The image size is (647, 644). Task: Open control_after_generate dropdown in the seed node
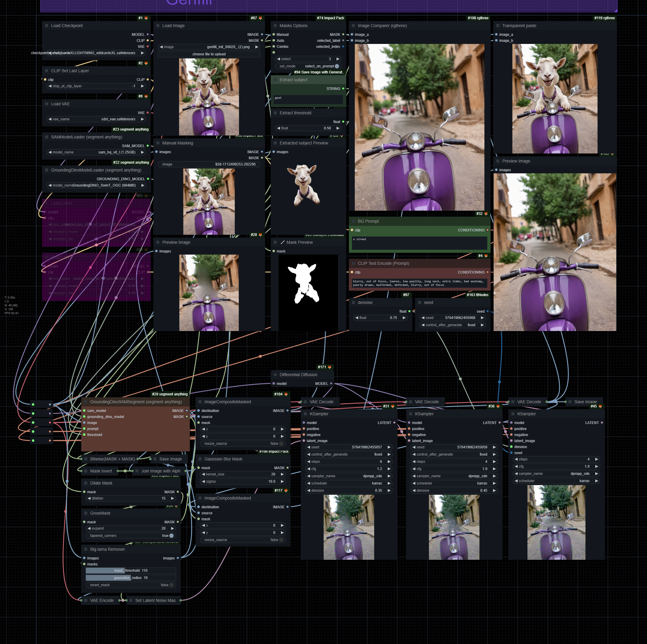[x=452, y=325]
